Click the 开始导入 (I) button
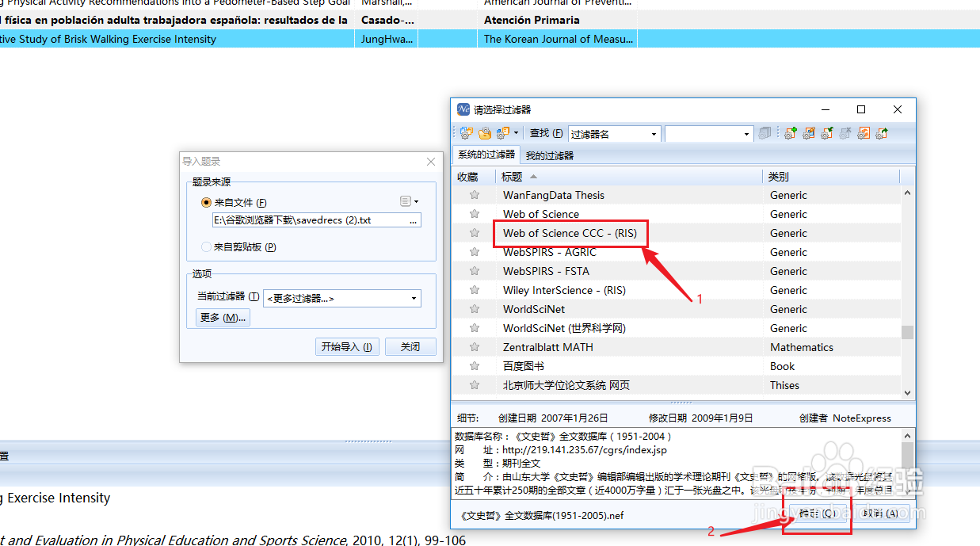Screen dimensions: 980x546 click(x=347, y=347)
